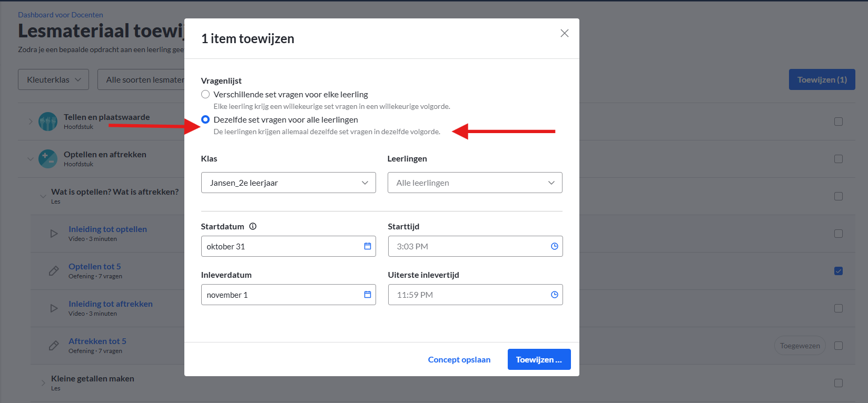
Task: Click the Toewijzen (1) button
Action: pos(822,79)
